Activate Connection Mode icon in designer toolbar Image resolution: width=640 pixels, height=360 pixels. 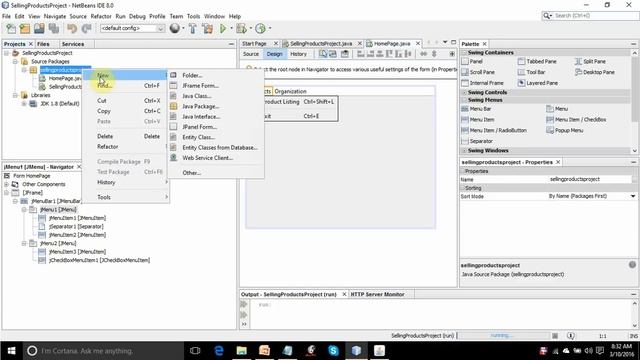[333, 54]
